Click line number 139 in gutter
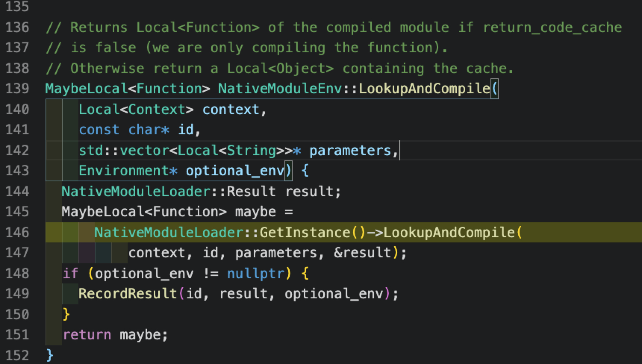 point(17,88)
